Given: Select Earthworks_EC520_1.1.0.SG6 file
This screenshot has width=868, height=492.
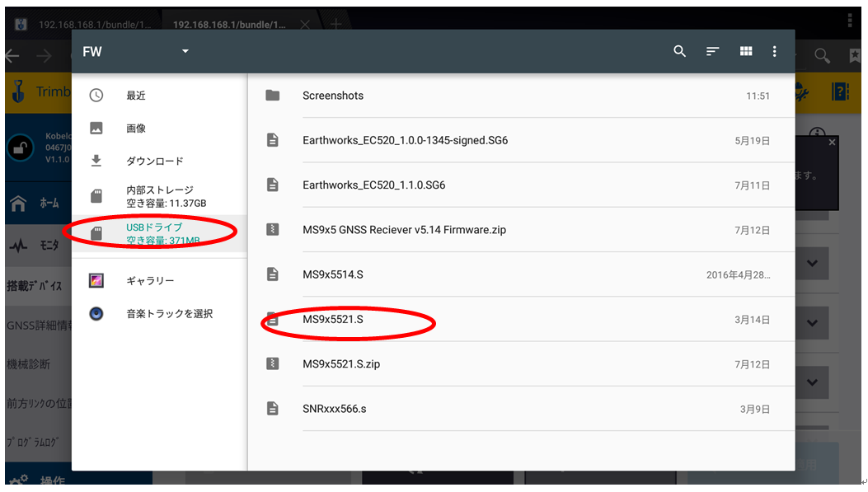Looking at the screenshot, I should [x=373, y=185].
